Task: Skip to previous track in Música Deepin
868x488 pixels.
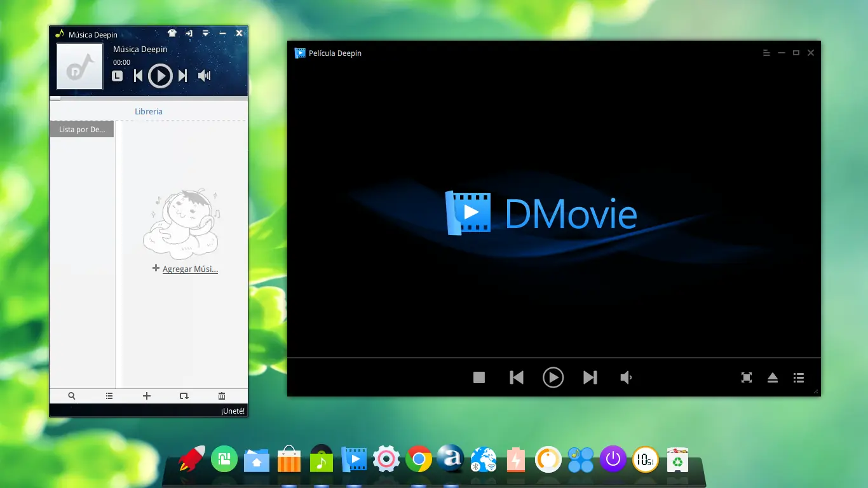Action: (x=139, y=76)
